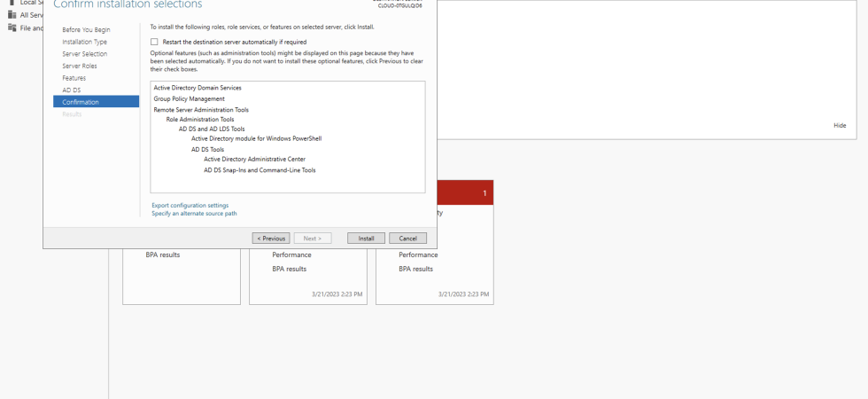Go to the Before You Begin step

(87, 30)
